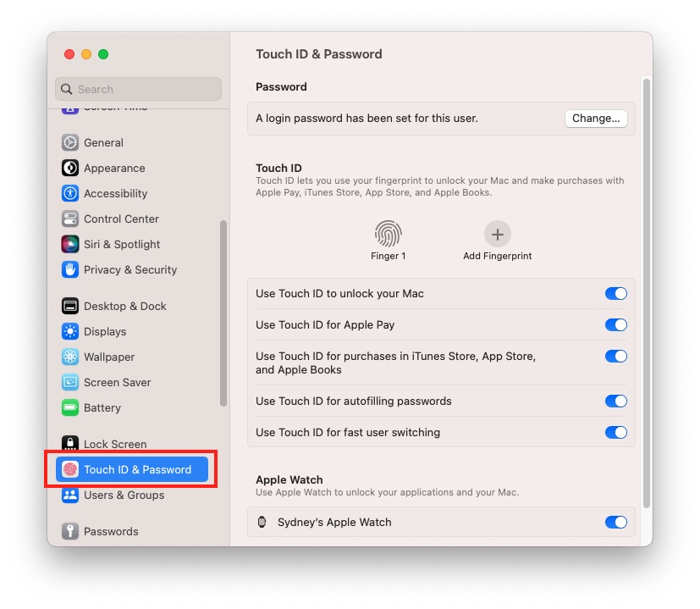Toggle Touch ID for autofilling passwords
Image resolution: width=700 pixels, height=609 pixels.
[615, 401]
